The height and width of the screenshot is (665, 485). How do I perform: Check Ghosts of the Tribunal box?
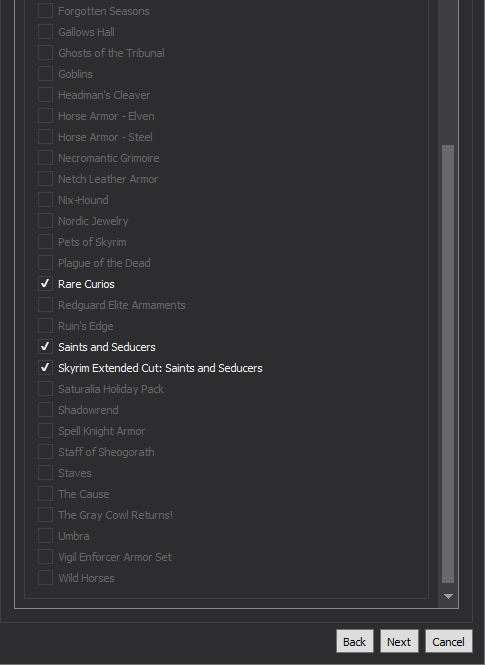coord(45,53)
